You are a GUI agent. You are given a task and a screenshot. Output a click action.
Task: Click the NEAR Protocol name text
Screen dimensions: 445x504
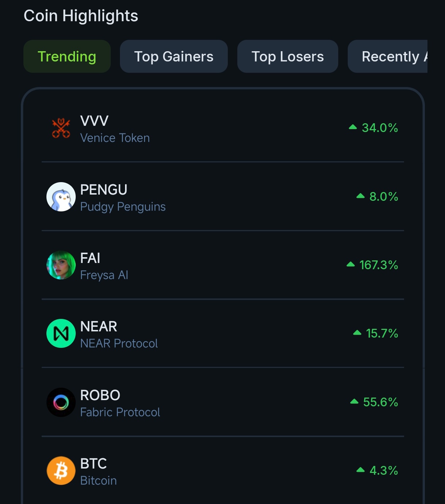coord(119,343)
